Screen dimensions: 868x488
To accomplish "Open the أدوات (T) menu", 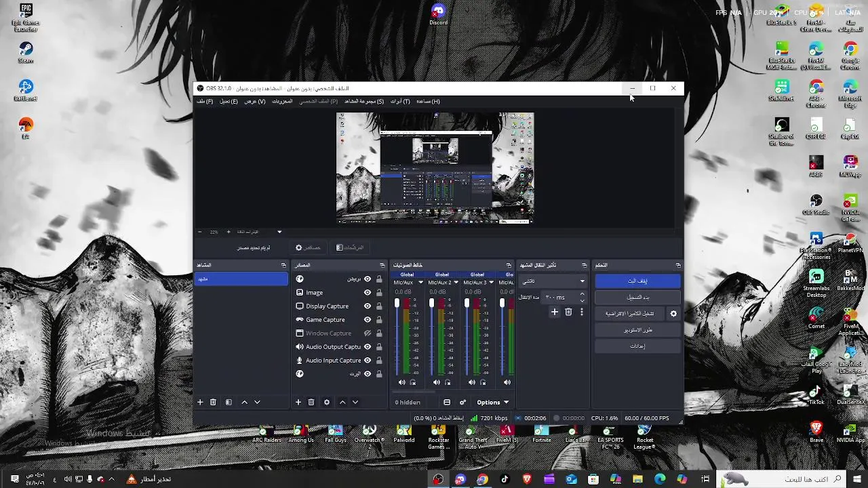I will click(x=400, y=101).
